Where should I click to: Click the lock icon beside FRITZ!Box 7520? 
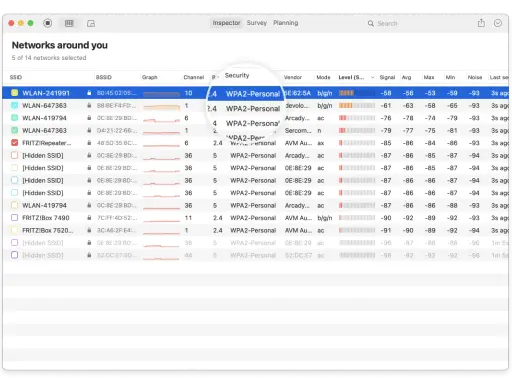click(x=89, y=230)
